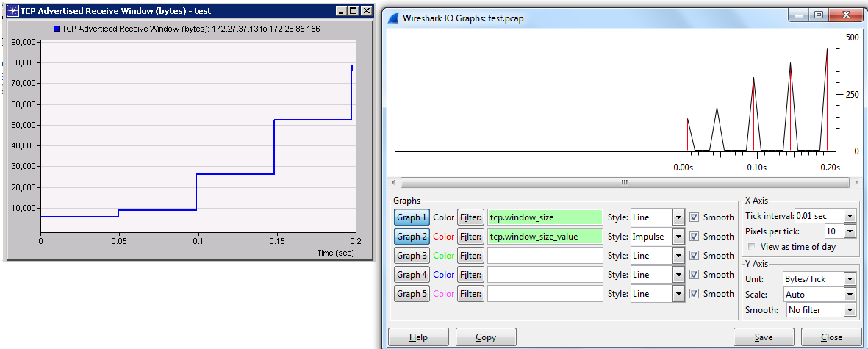Click the horizontal graph scrollbar thumb
868x349 pixels.
tap(624, 182)
